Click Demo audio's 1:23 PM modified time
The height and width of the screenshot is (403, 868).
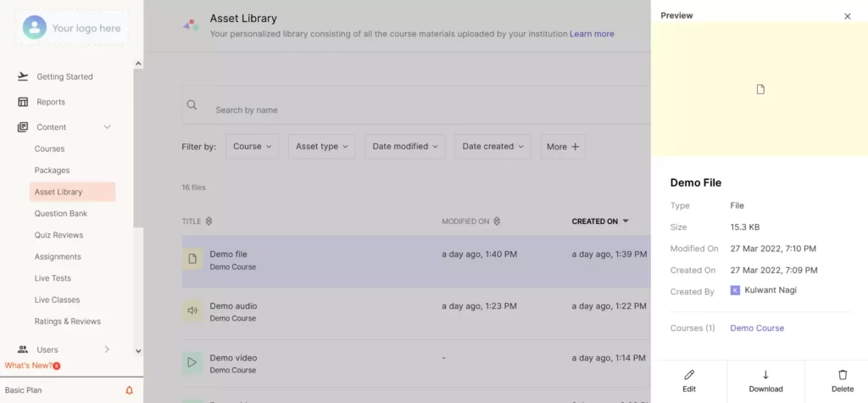(x=480, y=306)
